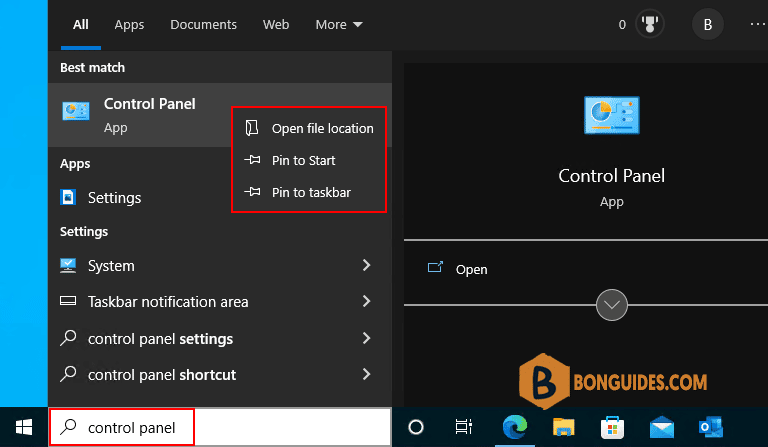Click the Control Panel icon in best match
The height and width of the screenshot is (447, 768).
(x=76, y=112)
